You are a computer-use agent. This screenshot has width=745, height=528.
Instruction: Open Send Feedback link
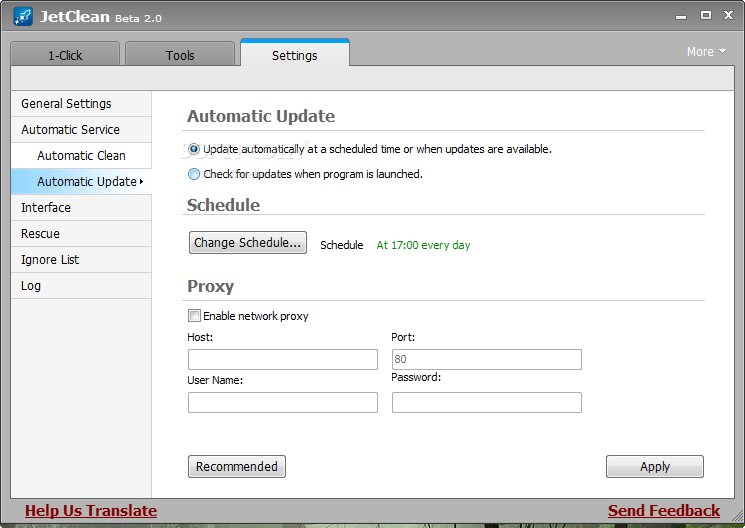(x=664, y=511)
